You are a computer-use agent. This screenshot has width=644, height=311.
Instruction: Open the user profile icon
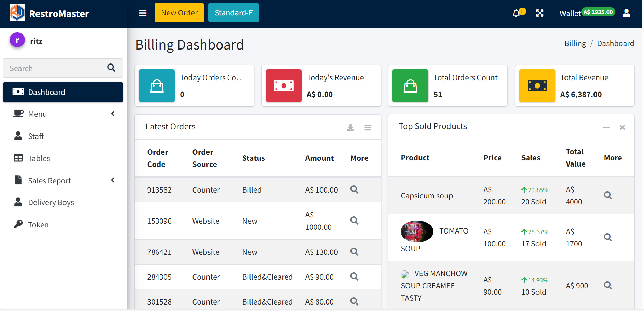[x=626, y=13]
